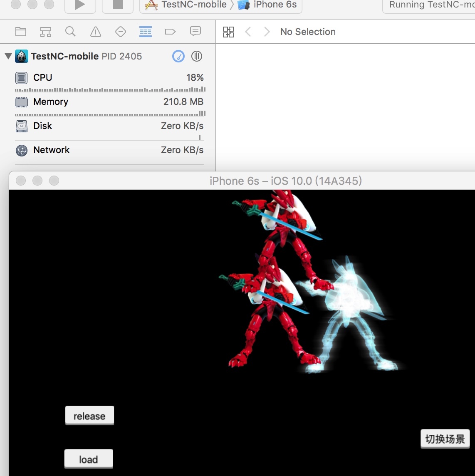Click the release button in simulator
The width and height of the screenshot is (475, 476).
coord(89,416)
